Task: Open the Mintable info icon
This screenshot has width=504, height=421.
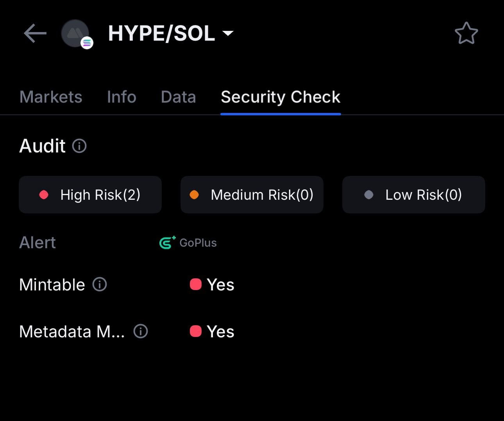Action: point(100,284)
